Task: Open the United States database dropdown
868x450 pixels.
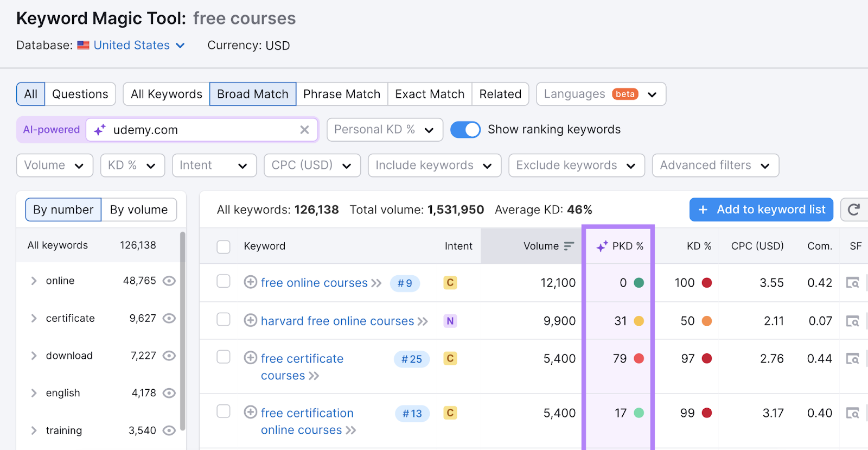Action: (x=139, y=46)
